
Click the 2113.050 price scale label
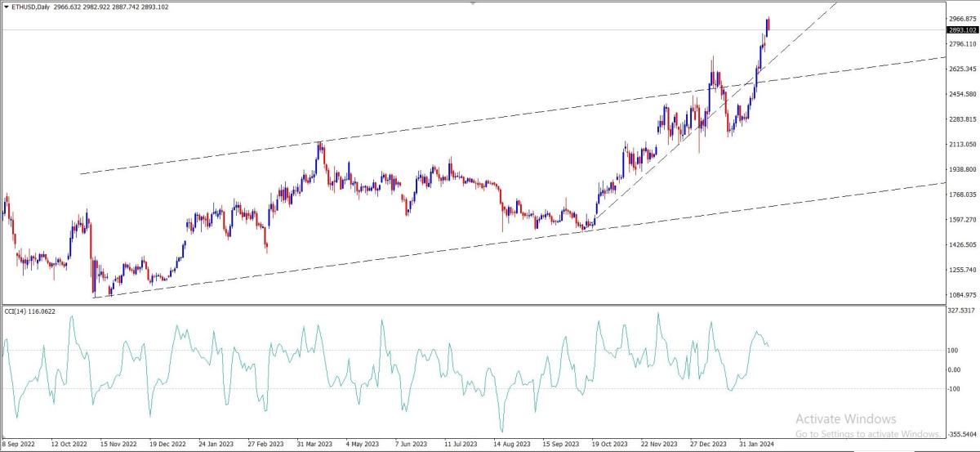[x=963, y=145]
